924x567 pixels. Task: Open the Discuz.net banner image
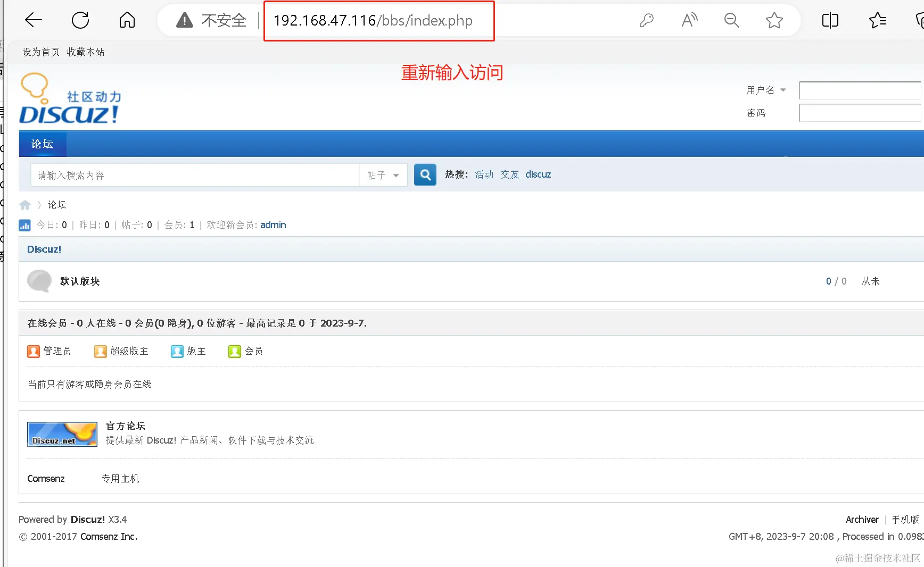coord(62,434)
